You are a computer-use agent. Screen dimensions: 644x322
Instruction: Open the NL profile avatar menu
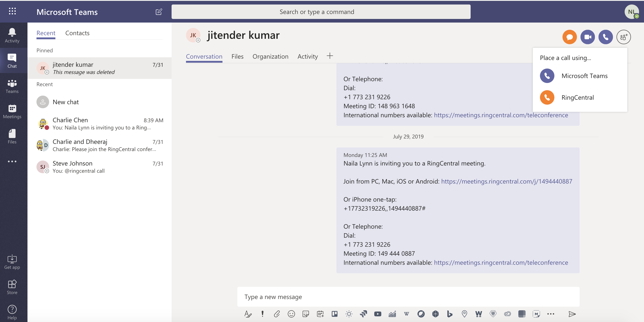[632, 11]
